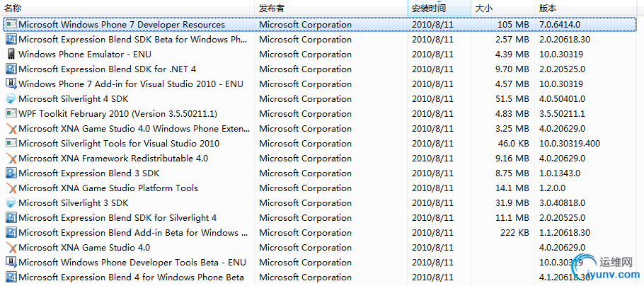
Task: Select Windows Phone 7 Add-in for Visual Studio 2010
Action: [x=131, y=84]
